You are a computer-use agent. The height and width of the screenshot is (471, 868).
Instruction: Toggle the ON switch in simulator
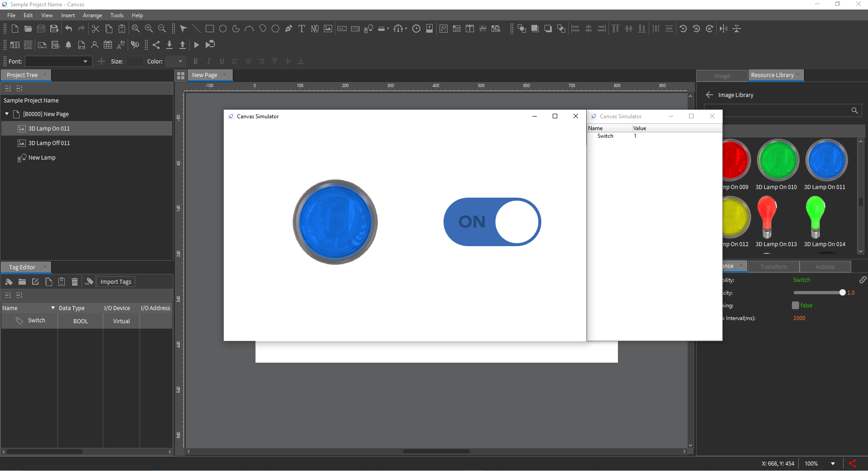click(x=492, y=222)
